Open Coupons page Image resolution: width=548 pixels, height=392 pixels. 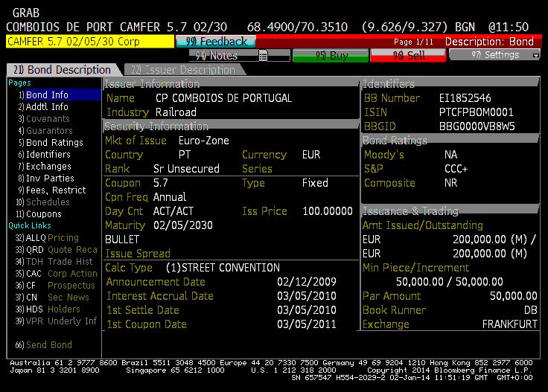coord(39,213)
